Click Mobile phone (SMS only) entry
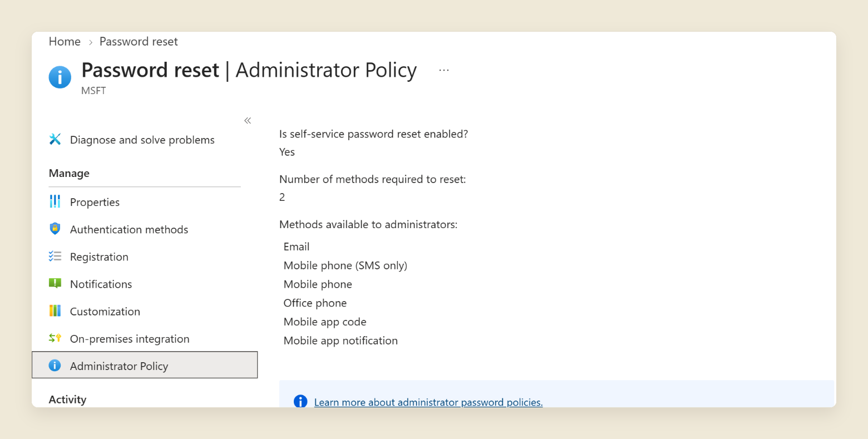 click(x=346, y=265)
